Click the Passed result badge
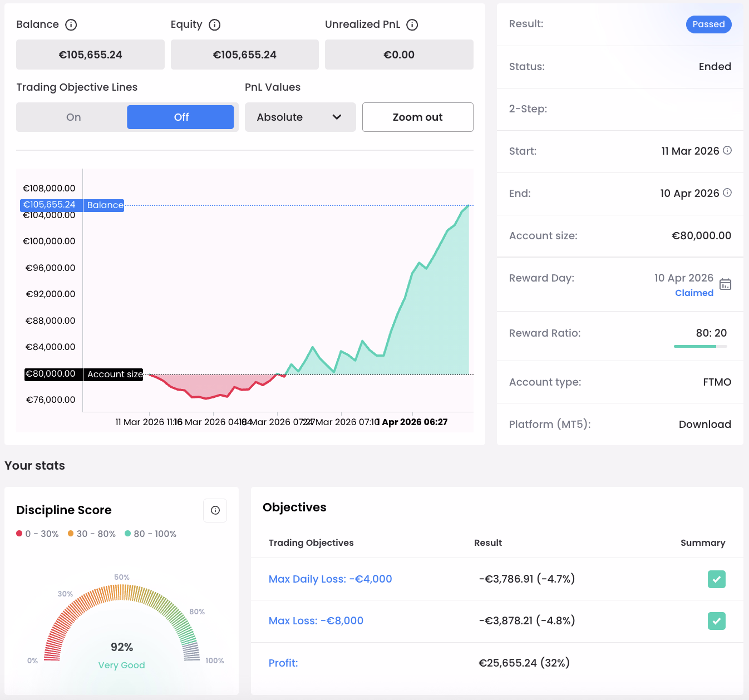The height and width of the screenshot is (700, 749). (709, 24)
